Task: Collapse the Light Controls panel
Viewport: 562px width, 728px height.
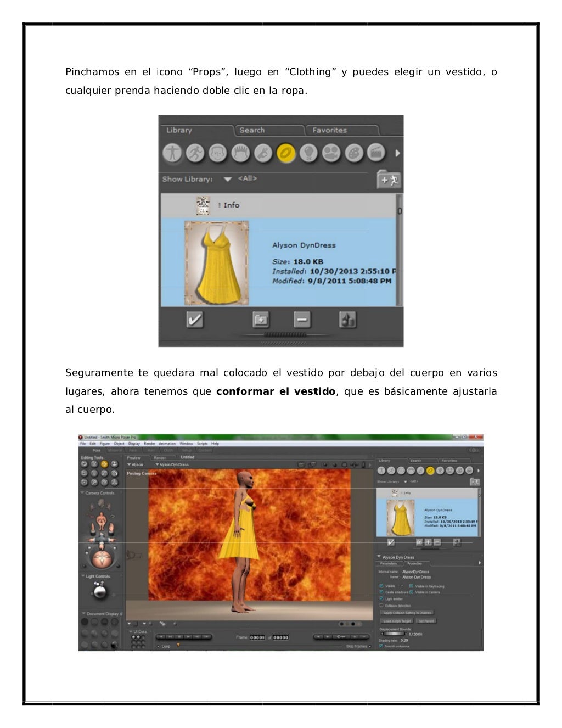Action: tap(83, 576)
